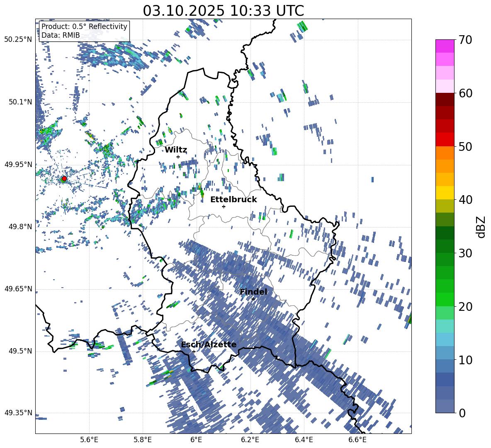Image resolution: width=491 pixels, height=448 pixels.
Task: Click the 50.1°N latitude label
Action: pyautogui.click(x=20, y=102)
